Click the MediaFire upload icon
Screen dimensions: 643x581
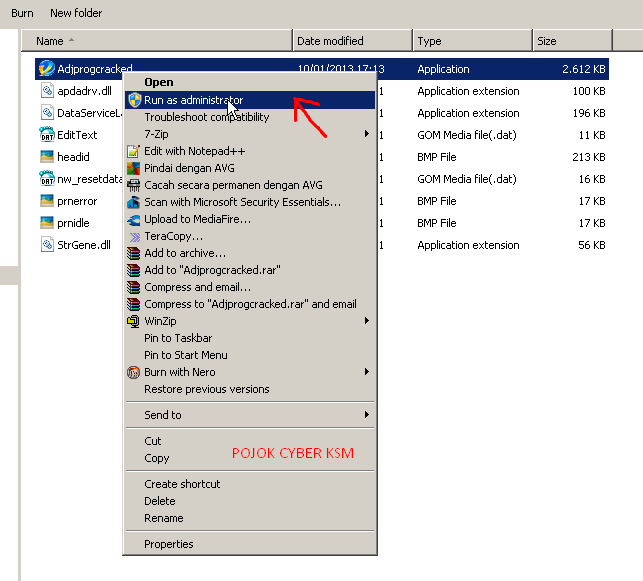(133, 219)
